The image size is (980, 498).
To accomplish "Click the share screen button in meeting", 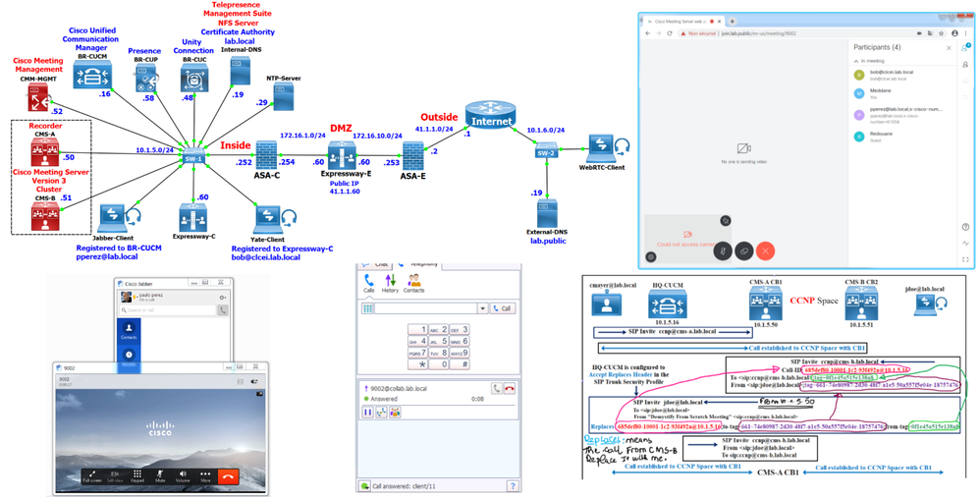I will [x=743, y=251].
